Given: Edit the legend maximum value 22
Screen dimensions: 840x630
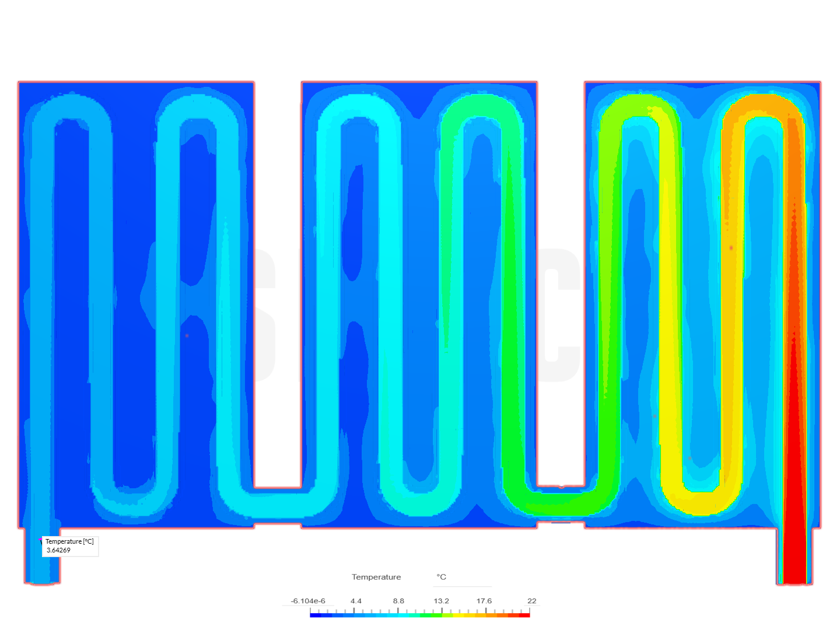Looking at the screenshot, I should [x=531, y=601].
